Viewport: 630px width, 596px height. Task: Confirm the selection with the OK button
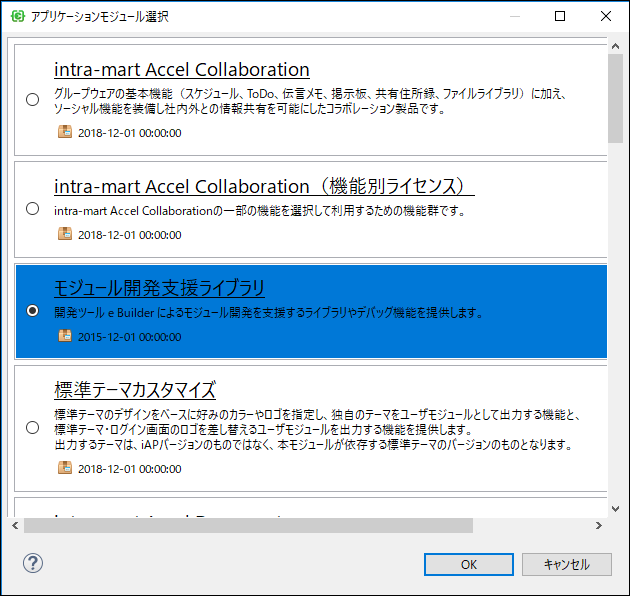point(468,564)
